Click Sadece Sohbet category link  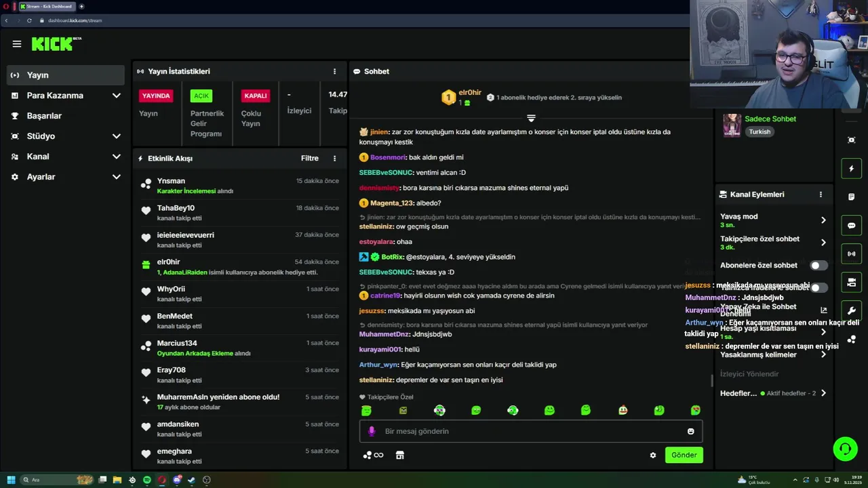pyautogui.click(x=770, y=119)
